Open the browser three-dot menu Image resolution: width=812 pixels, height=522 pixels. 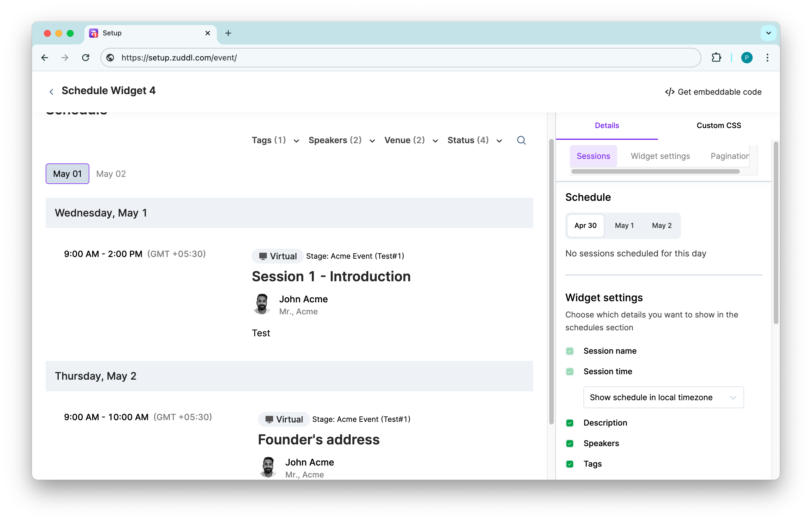[x=767, y=58]
